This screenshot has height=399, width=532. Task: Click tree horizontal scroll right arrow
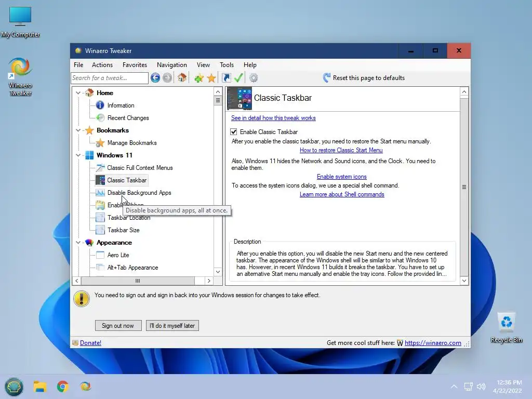pyautogui.click(x=209, y=281)
